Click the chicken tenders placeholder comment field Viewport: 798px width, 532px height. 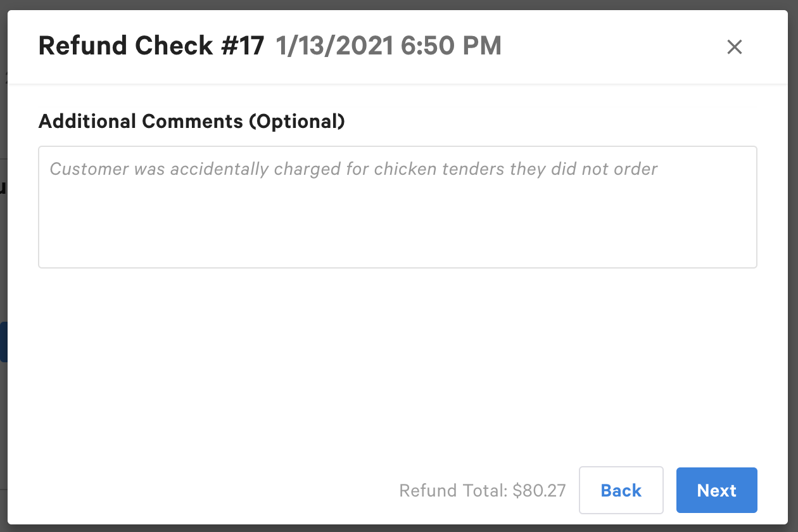click(x=398, y=206)
